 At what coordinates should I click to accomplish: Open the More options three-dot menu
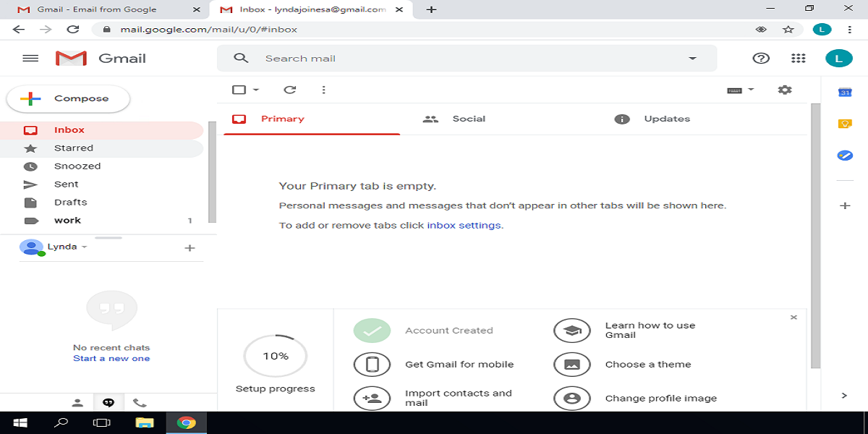pos(323,90)
